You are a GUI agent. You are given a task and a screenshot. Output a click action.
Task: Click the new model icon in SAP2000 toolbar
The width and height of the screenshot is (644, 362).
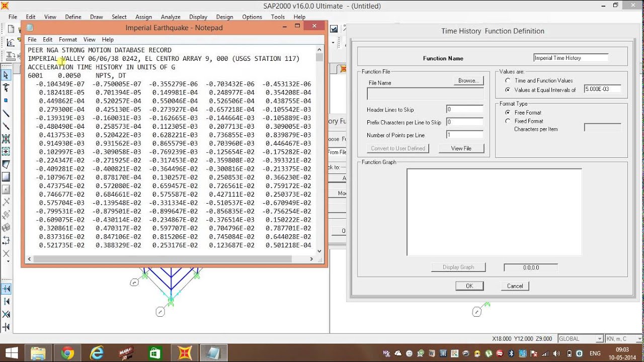click(11, 29)
